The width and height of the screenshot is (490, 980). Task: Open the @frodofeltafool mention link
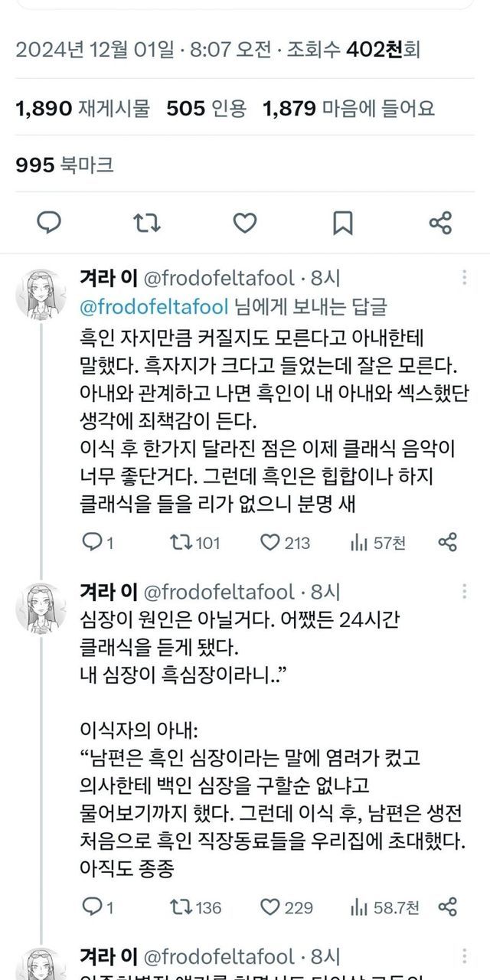point(154,307)
